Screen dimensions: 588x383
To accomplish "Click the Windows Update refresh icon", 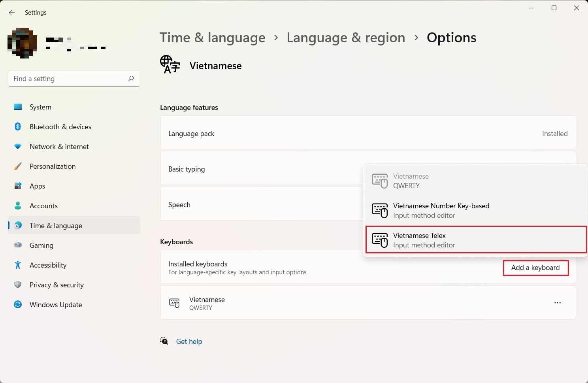I will pyautogui.click(x=18, y=304).
